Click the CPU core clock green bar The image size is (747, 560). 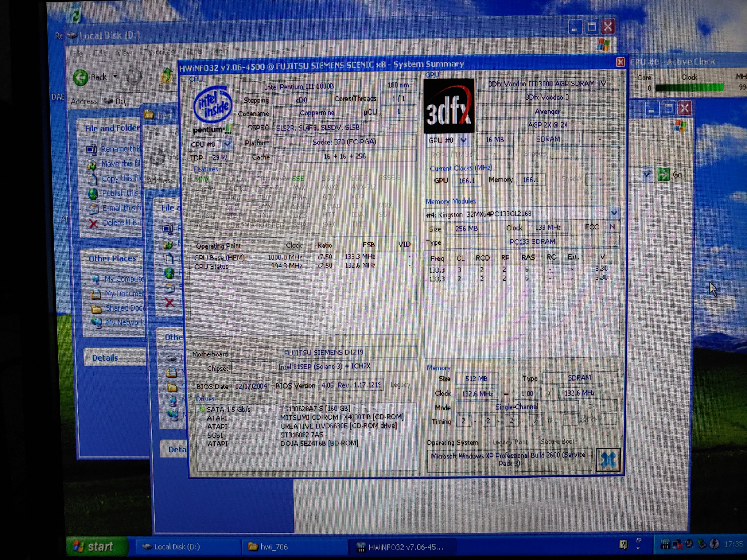tap(690, 88)
